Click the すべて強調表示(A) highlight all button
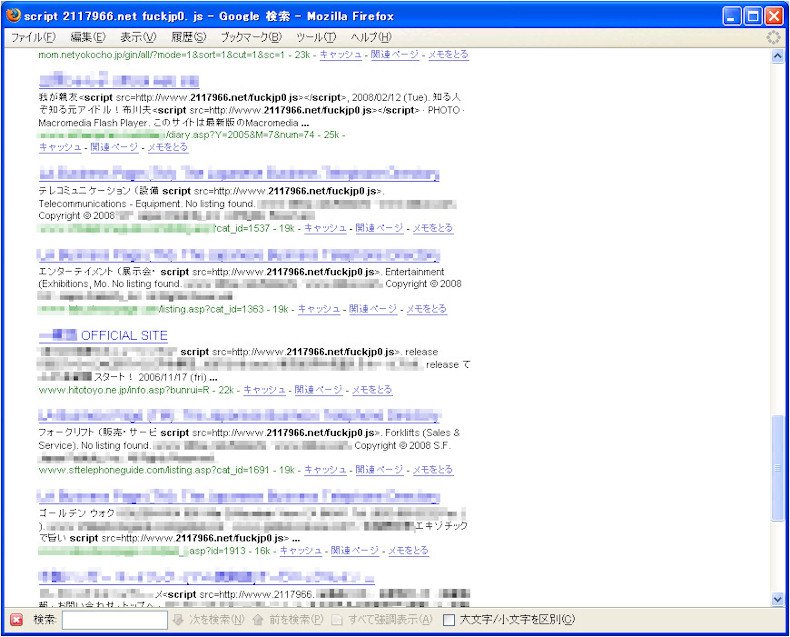Image resolution: width=790 pixels, height=637 pixels. coord(382,619)
